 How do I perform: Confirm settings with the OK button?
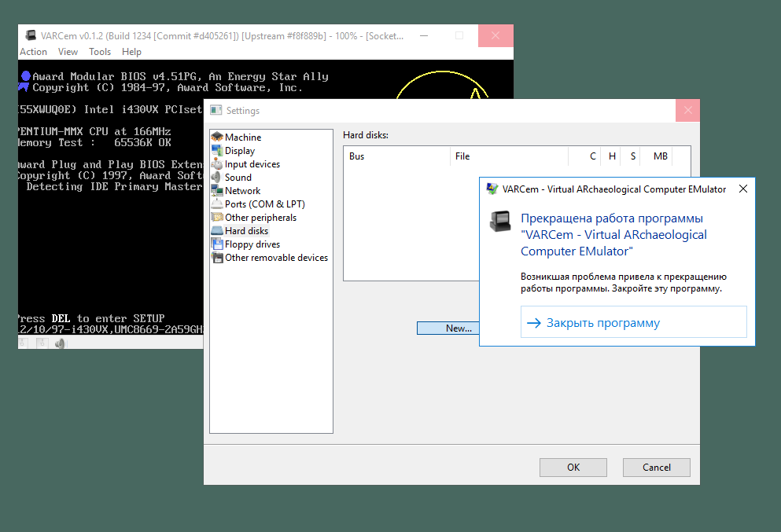point(573,468)
